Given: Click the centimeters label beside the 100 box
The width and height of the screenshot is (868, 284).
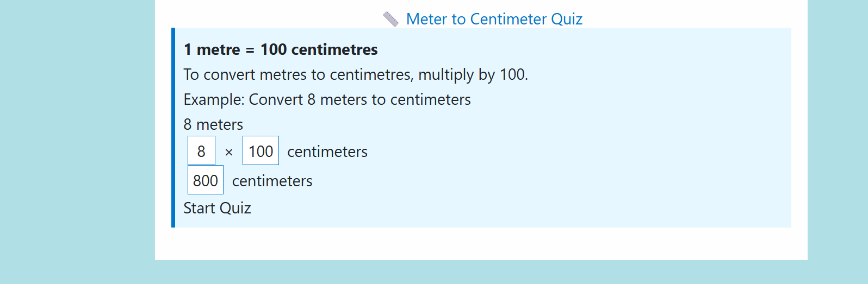Looking at the screenshot, I should coord(327,152).
